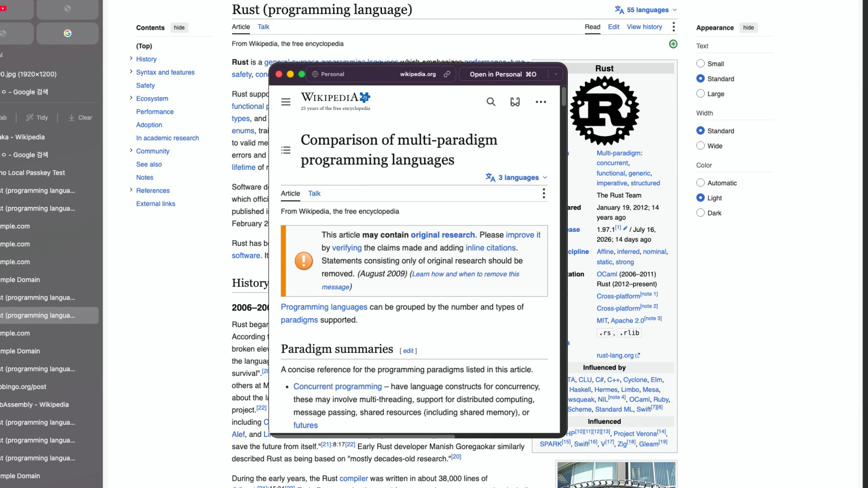Click the Rust gear logo image
This screenshot has height=488, width=868.
click(604, 111)
